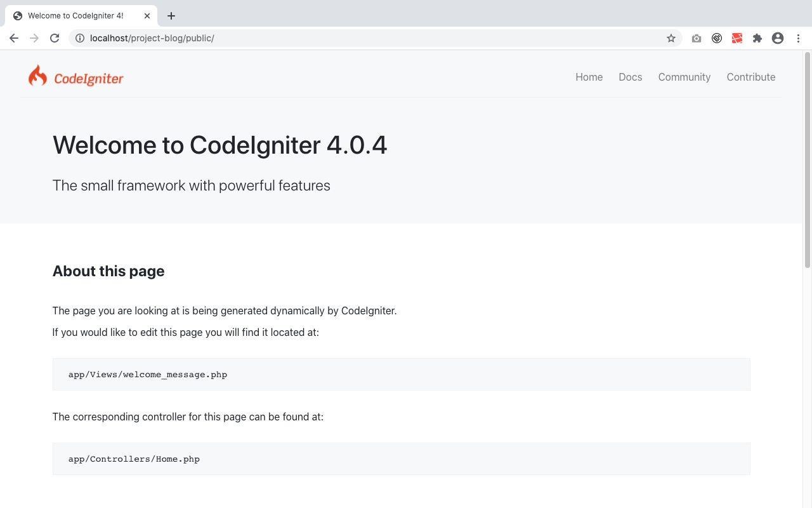Open a new browser tab with plus button
812x508 pixels.
coord(171,15)
